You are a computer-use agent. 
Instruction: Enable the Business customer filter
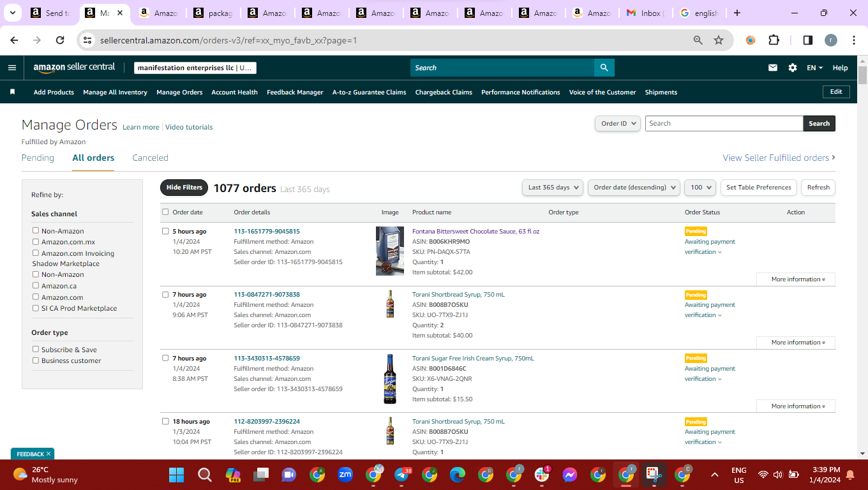36,360
